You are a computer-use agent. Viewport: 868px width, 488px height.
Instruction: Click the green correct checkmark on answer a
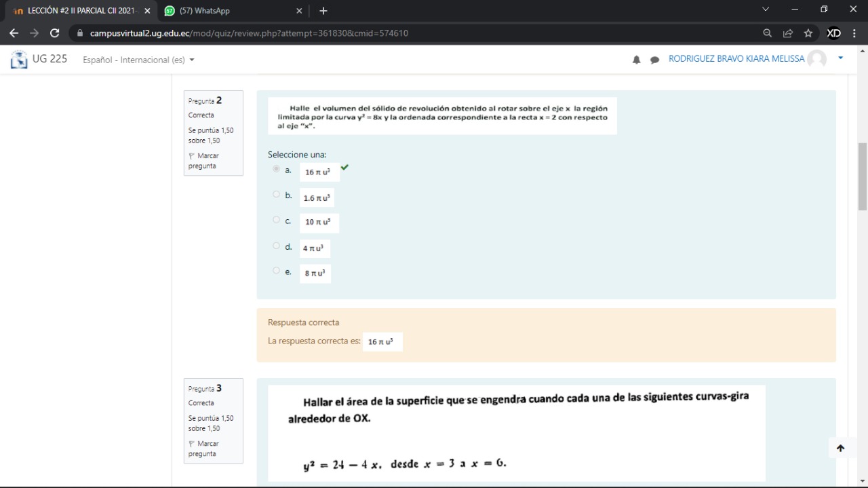pos(344,167)
